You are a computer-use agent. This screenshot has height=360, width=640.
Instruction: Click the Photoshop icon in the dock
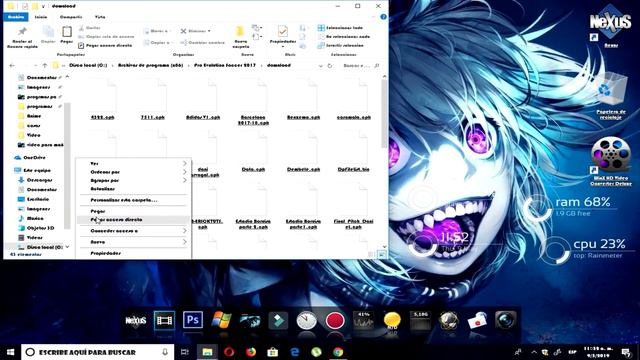pyautogui.click(x=193, y=320)
